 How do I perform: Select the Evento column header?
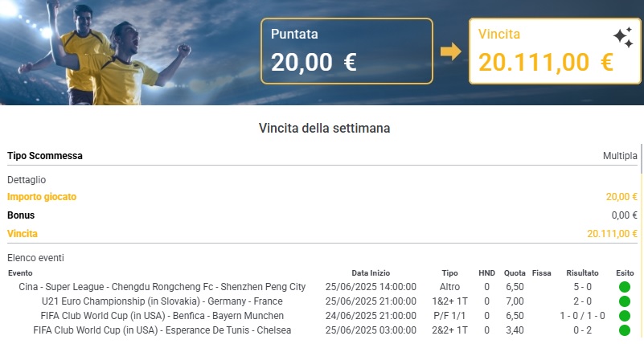(20, 273)
